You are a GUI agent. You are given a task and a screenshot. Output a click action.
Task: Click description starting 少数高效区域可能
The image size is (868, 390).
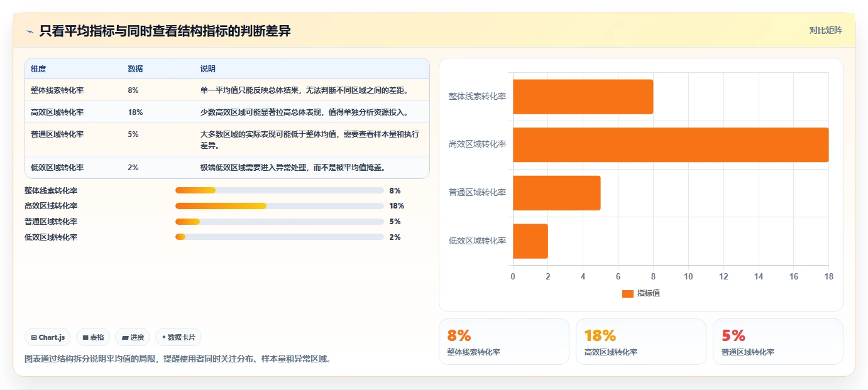pos(305,112)
